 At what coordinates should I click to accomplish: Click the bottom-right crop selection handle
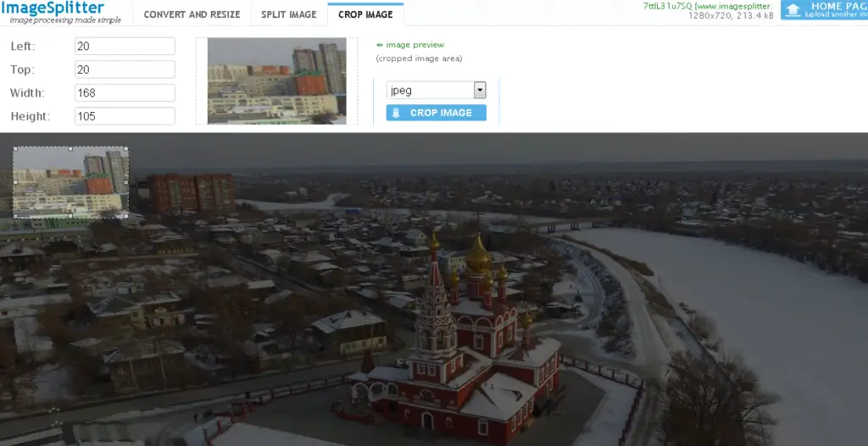[x=128, y=218]
